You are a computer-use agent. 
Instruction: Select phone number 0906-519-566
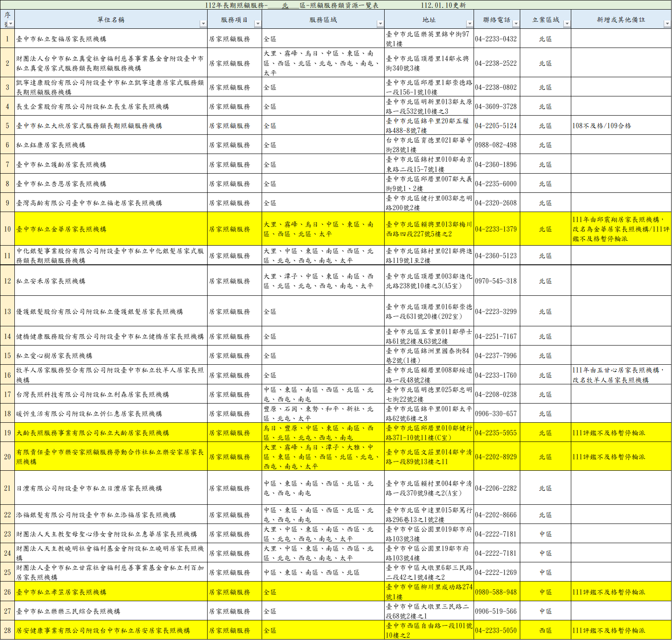pos(497,611)
